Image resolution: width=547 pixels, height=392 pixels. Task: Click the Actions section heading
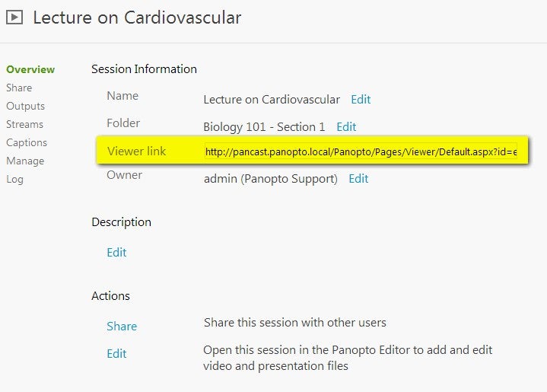[110, 295]
